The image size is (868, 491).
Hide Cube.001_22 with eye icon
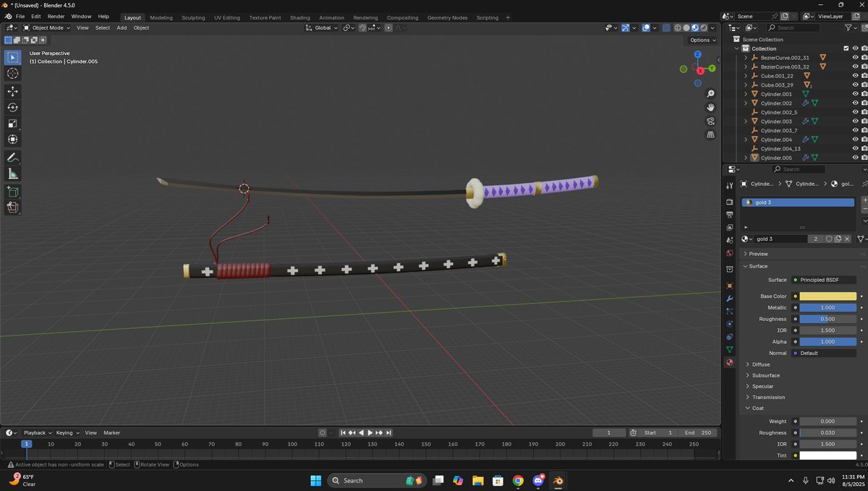pos(855,75)
